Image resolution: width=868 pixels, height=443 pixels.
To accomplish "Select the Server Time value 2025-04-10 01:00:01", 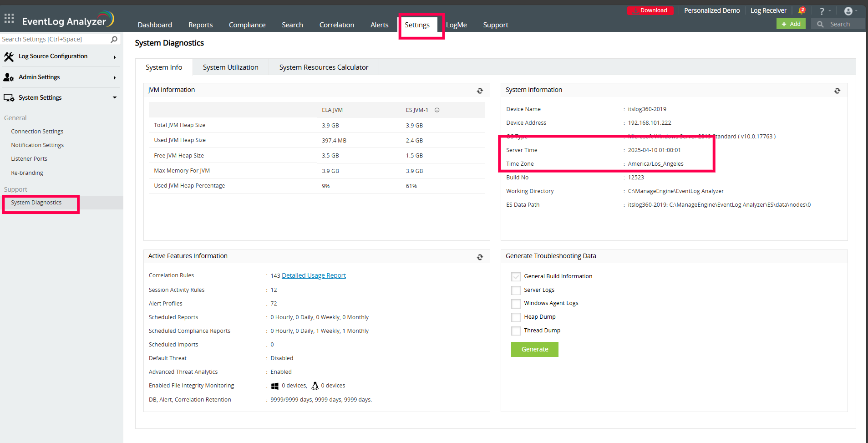I will [x=654, y=150].
